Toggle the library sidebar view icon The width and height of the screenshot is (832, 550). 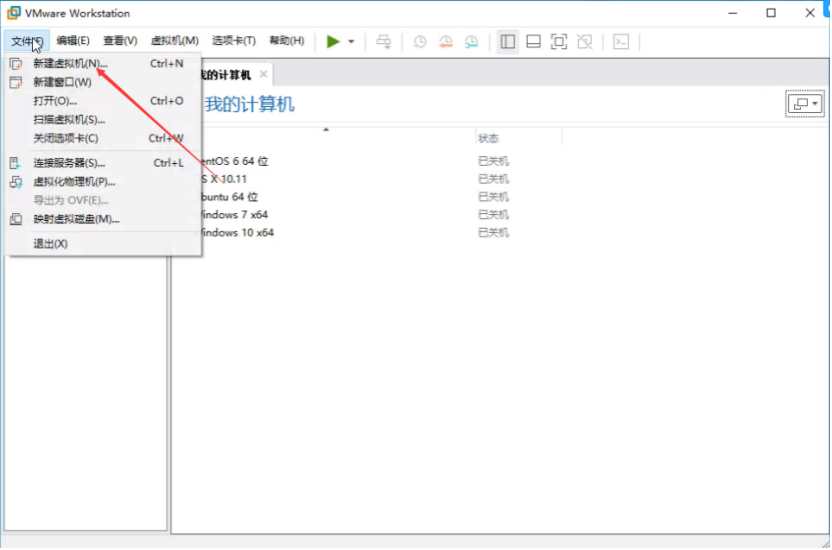coord(507,41)
